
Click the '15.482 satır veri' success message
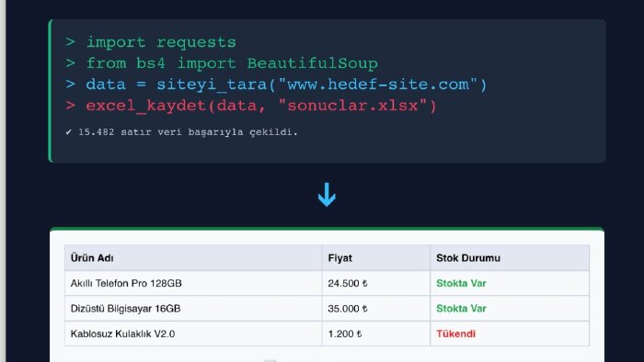click(x=181, y=132)
